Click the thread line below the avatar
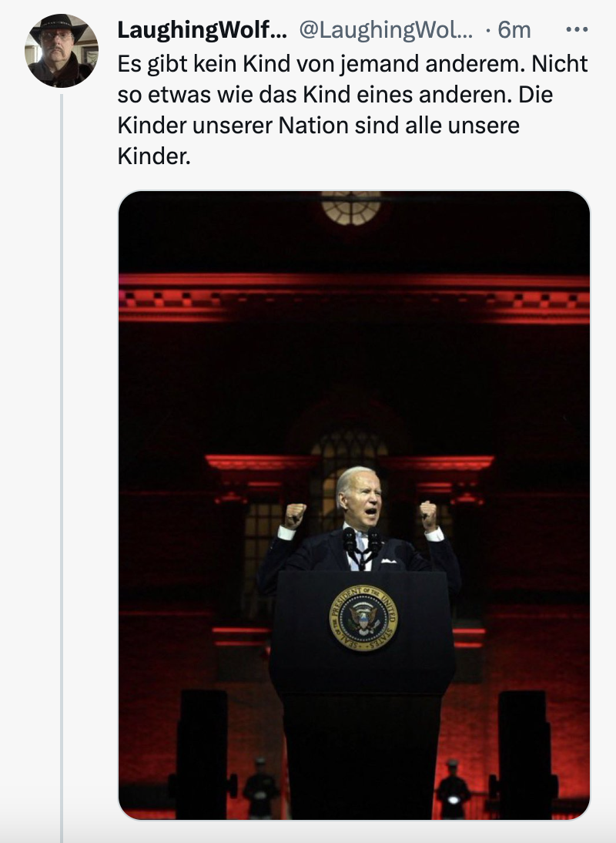616x843 pixels. pos(62,462)
